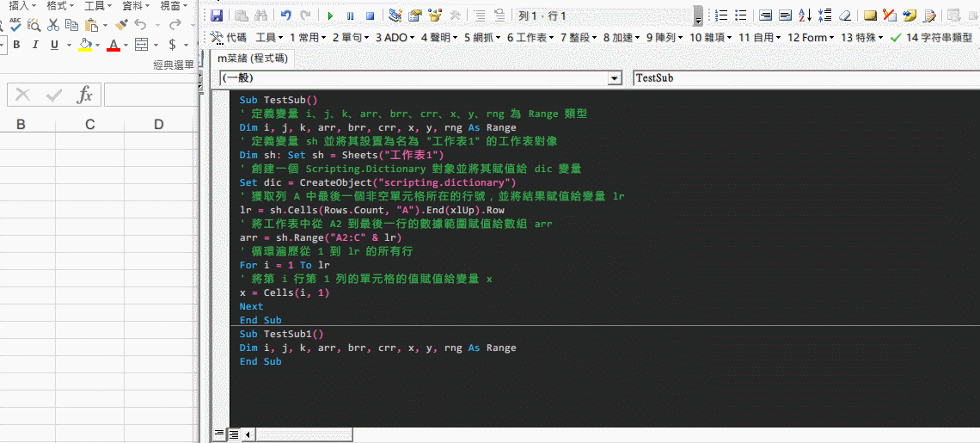Screen dimensions: 980x443
Task: Open Excel 視窗 menu
Action: 174,6
